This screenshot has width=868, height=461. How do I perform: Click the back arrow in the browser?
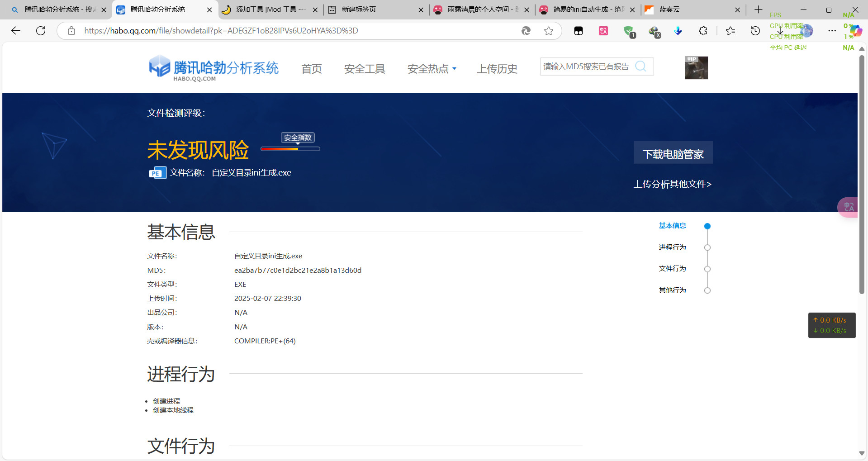16,31
